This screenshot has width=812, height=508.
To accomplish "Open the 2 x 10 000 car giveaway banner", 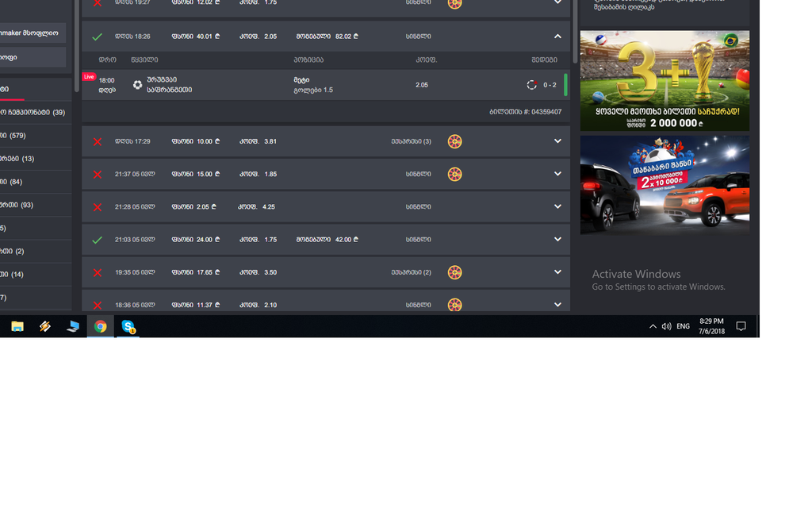I will pos(665,185).
